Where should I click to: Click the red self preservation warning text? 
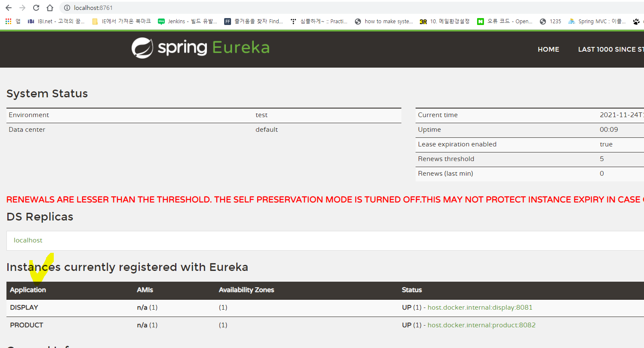tap(325, 199)
